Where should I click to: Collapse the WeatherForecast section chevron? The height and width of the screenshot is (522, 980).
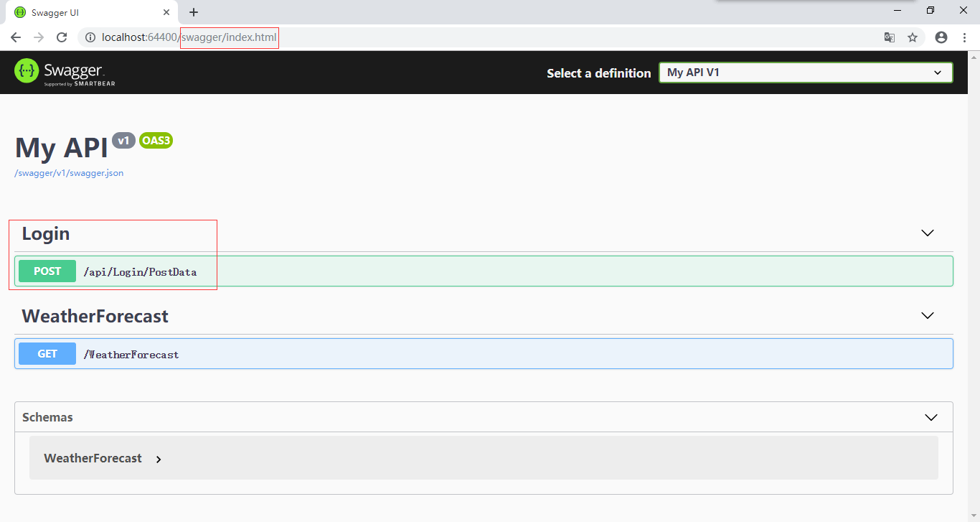[x=928, y=316]
